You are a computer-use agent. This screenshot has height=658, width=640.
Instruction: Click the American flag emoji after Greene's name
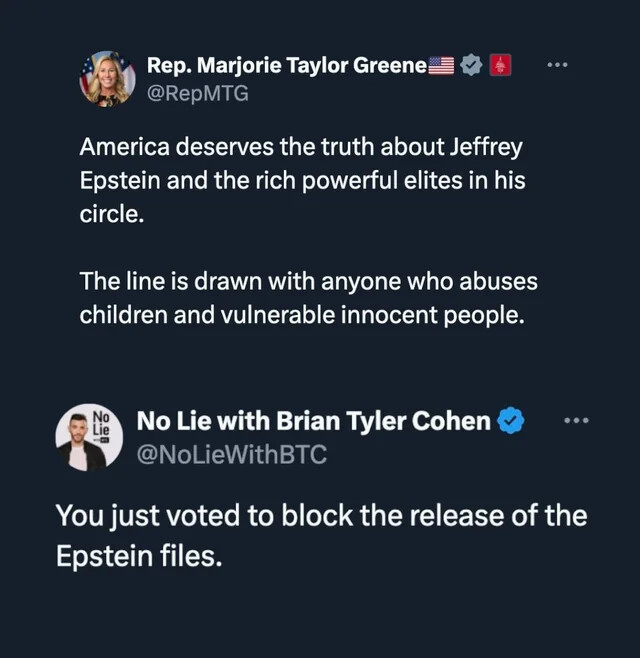441,67
